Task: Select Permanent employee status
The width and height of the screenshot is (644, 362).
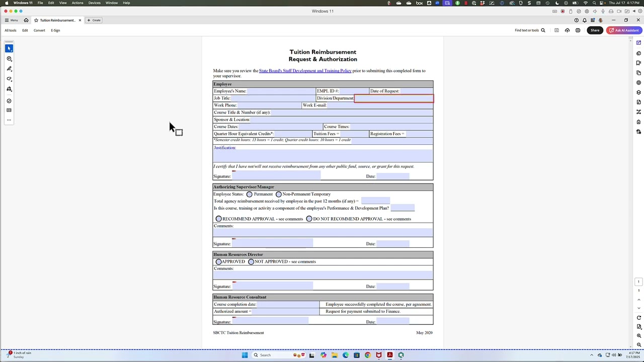Action: click(x=250, y=194)
